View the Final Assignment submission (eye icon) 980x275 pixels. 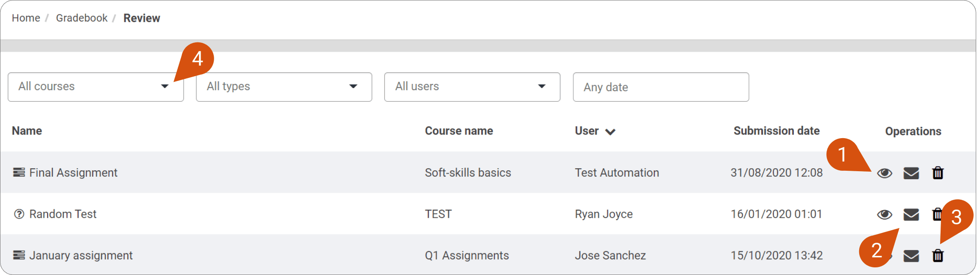click(x=885, y=173)
